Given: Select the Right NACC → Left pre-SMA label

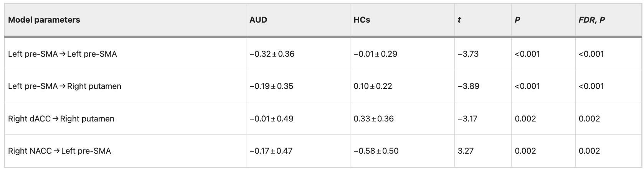Looking at the screenshot, I should point(59,151).
